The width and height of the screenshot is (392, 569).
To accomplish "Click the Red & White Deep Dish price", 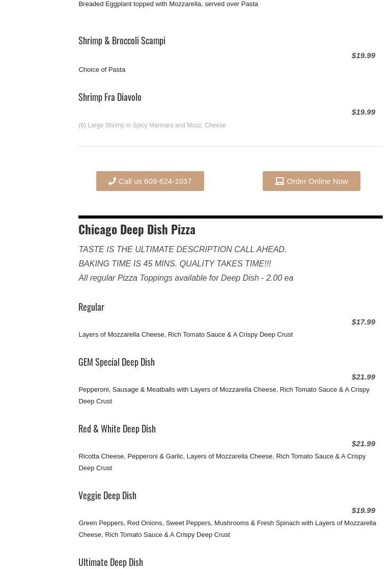I will [x=363, y=443].
